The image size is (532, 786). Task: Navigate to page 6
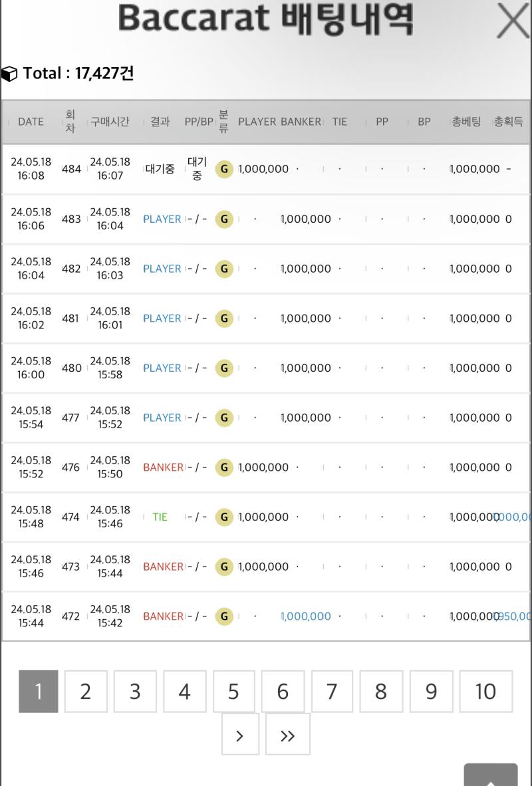(283, 692)
